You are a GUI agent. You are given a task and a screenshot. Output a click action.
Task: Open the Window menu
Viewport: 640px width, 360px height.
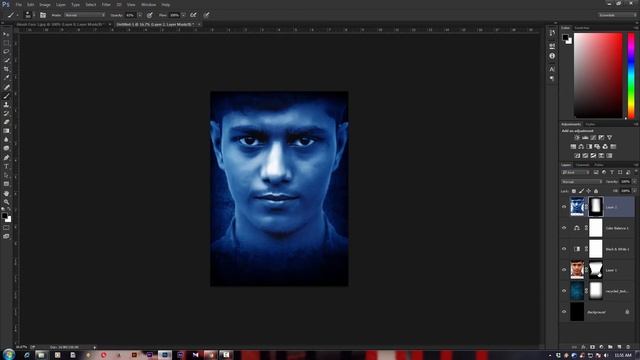pyautogui.click(x=148, y=4)
